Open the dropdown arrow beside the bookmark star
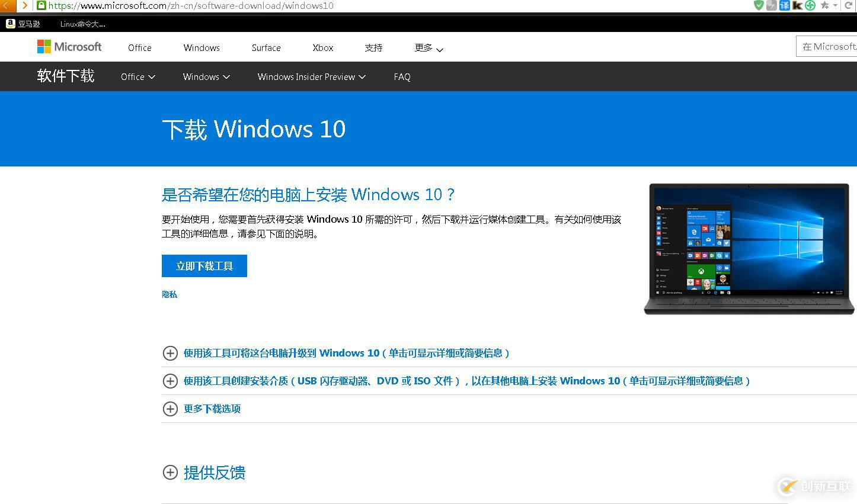 [835, 5]
